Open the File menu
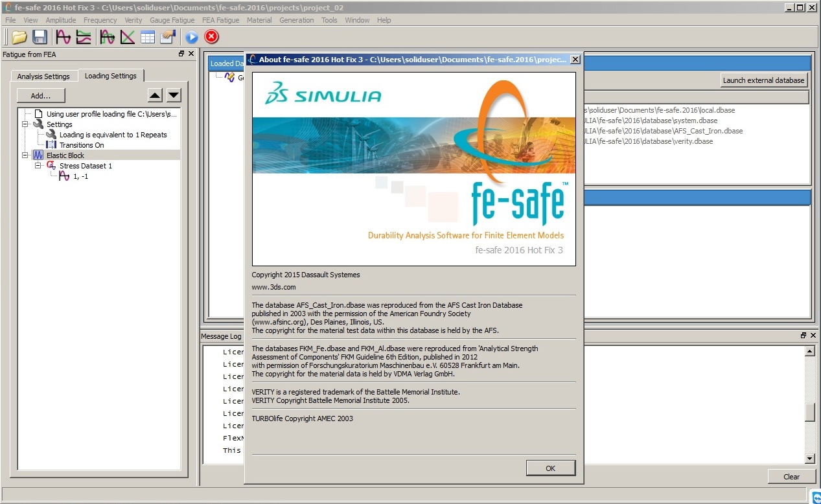821x504 pixels. coord(10,20)
